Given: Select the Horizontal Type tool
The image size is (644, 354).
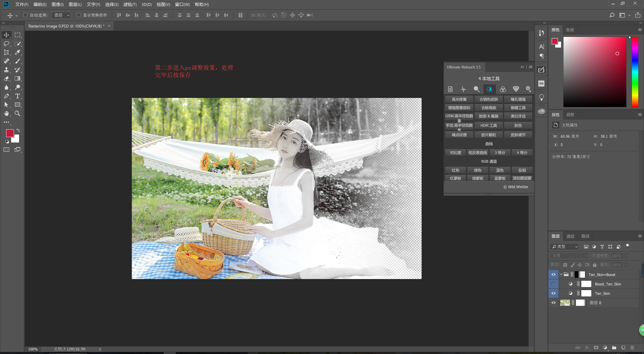Looking at the screenshot, I should 17,96.
